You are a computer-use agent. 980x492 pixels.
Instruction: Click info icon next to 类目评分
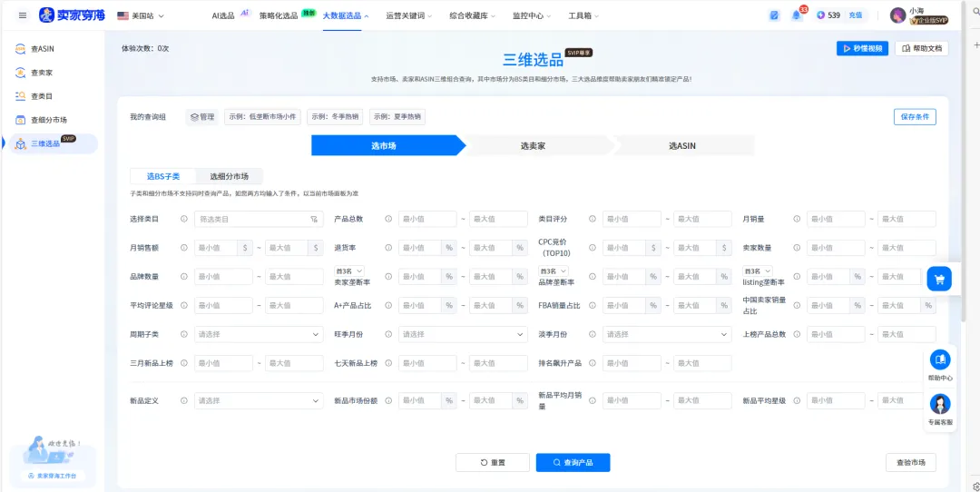[x=593, y=220]
